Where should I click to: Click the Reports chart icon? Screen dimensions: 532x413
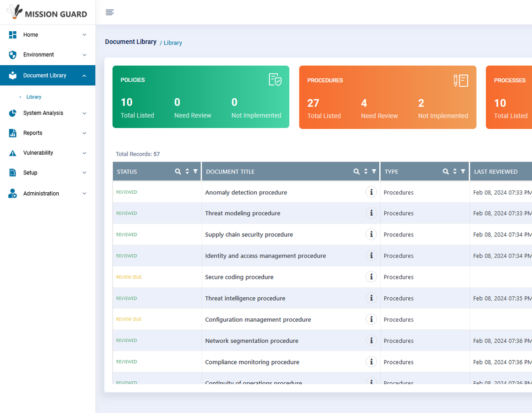pyautogui.click(x=12, y=133)
